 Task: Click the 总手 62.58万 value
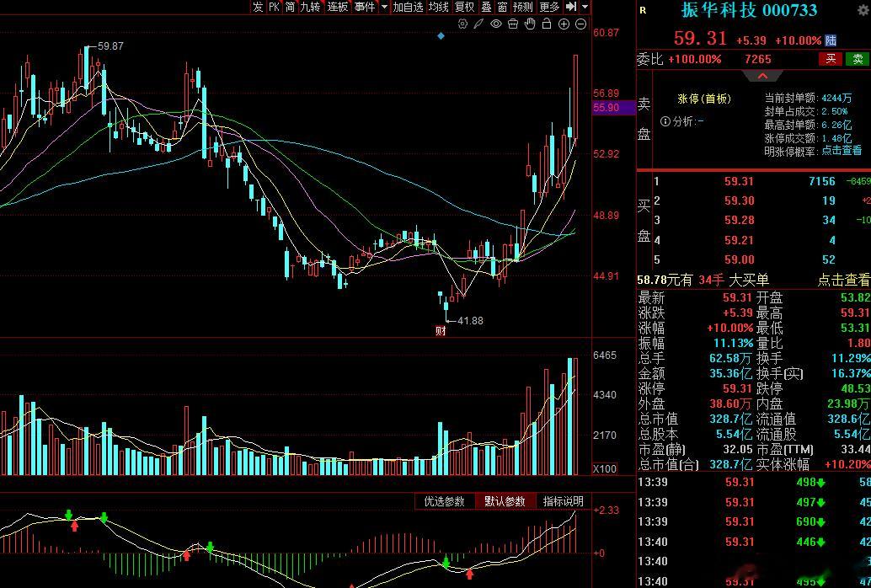(x=731, y=358)
